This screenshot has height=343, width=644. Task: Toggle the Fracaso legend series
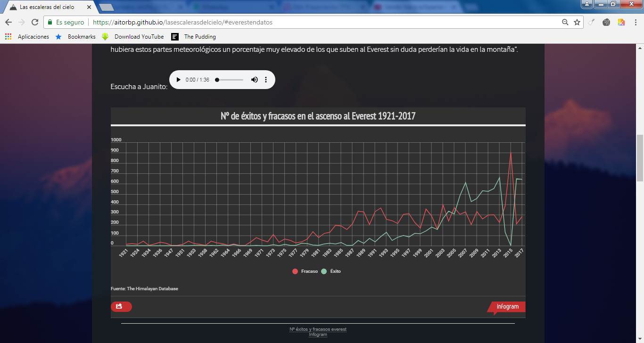pyautogui.click(x=305, y=271)
